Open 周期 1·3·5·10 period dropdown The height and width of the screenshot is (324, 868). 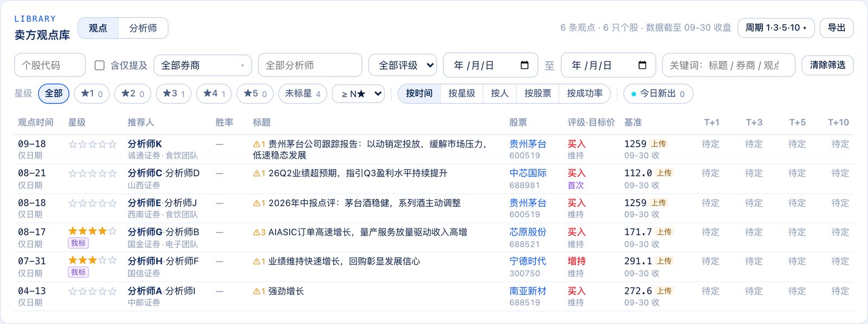pyautogui.click(x=776, y=28)
